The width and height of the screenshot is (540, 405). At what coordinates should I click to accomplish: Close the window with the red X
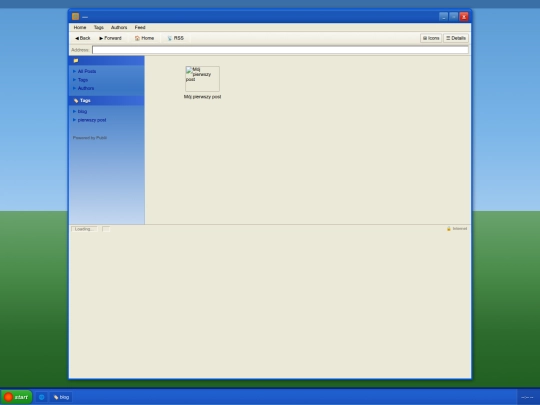464,17
